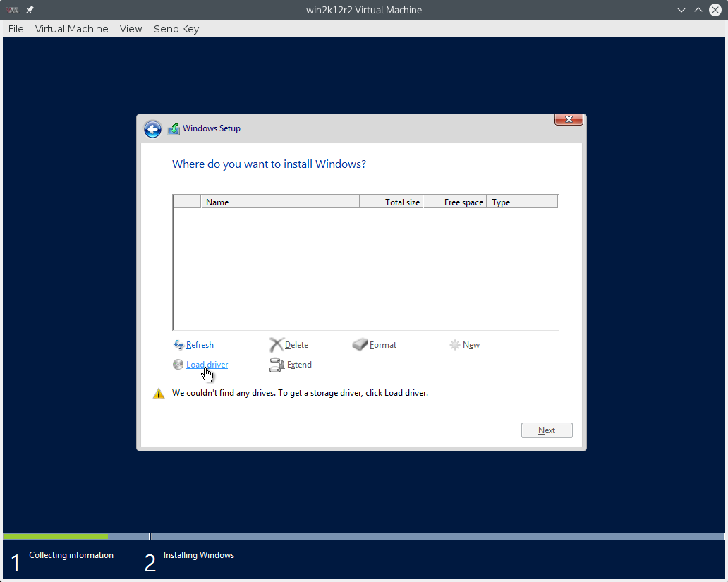This screenshot has height=582, width=728.
Task: Click the Load driver globe icon
Action: tap(177, 364)
